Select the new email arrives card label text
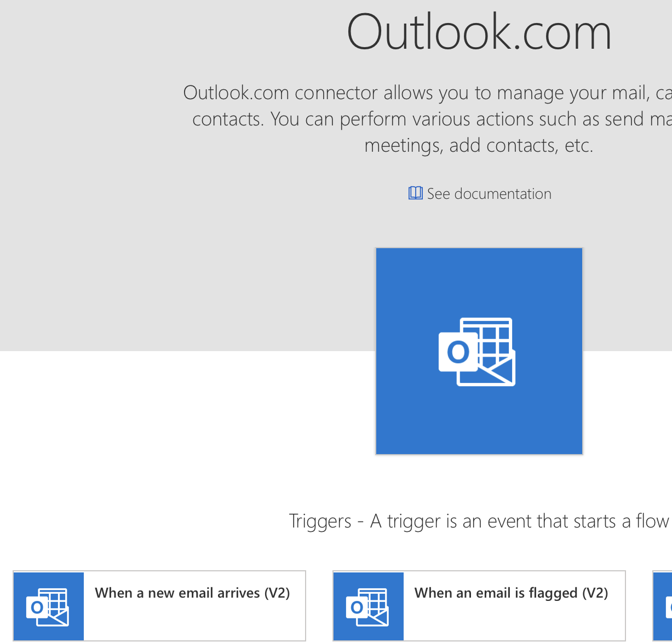Screen dimensions: 672x642 tap(192, 593)
